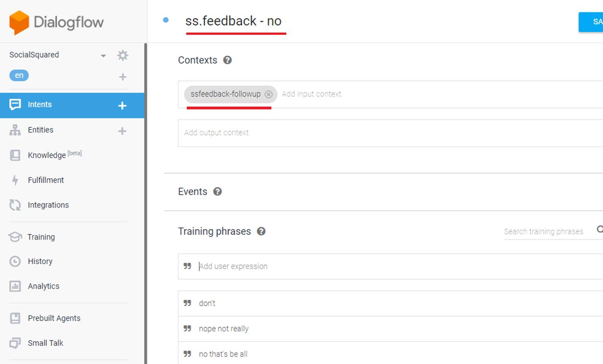Screen dimensions: 603x364
Task: Open the Training section
Action: coord(41,237)
